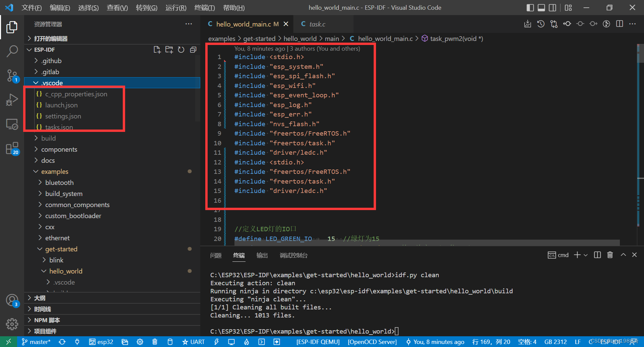The image size is (644, 347).
Task: Start a full clean using the trash icon
Action: click(x=155, y=342)
